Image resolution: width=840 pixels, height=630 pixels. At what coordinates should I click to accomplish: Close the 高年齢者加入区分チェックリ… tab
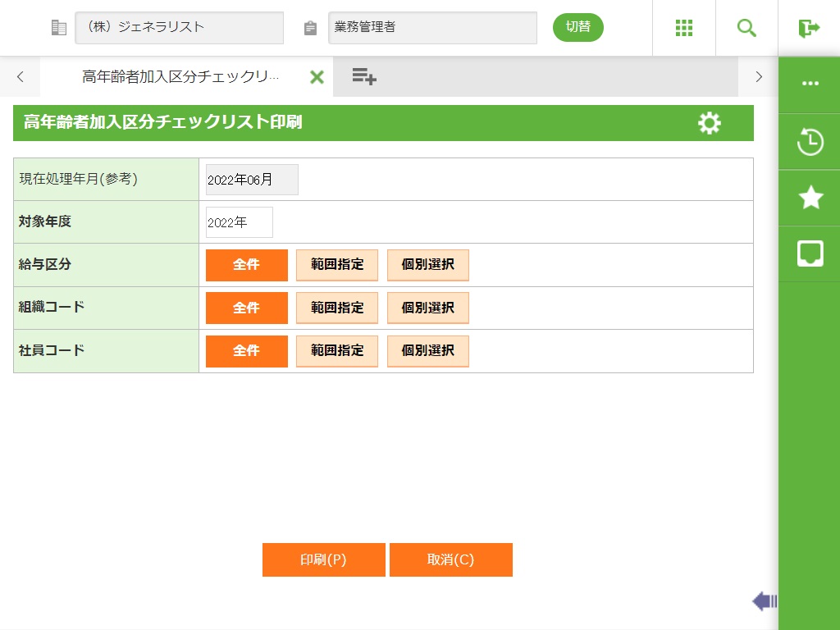[317, 77]
